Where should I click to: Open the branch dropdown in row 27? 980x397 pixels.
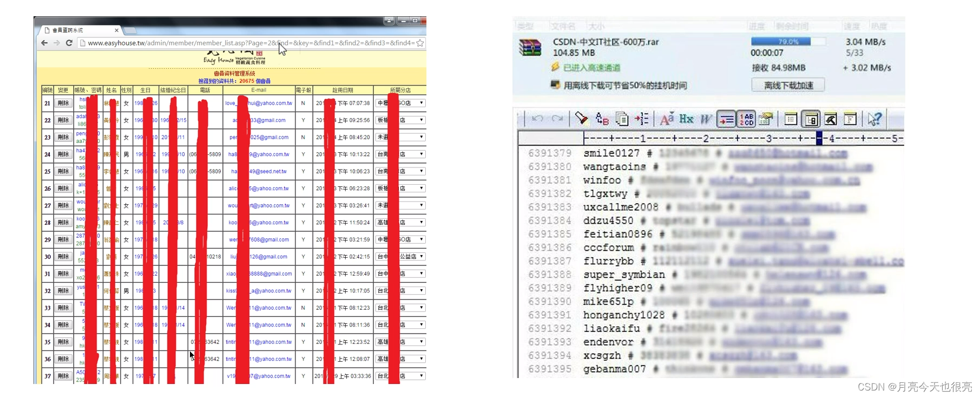400,205
